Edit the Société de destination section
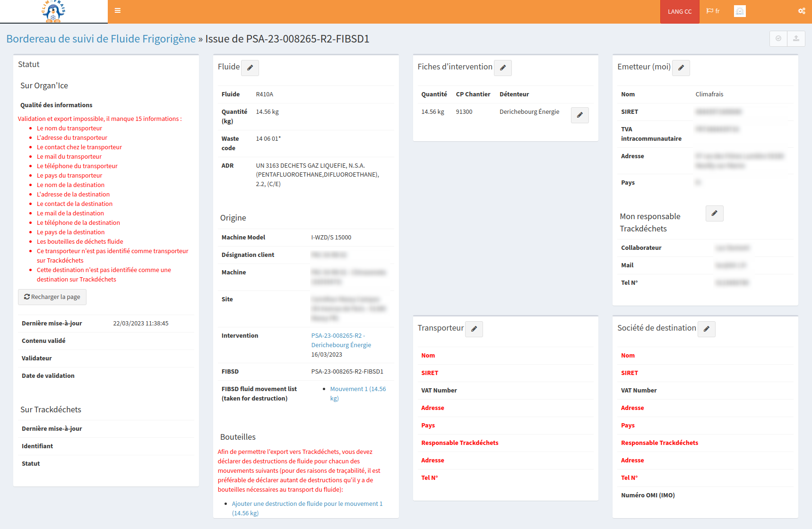Viewport: 812px width, 529px height. click(707, 329)
